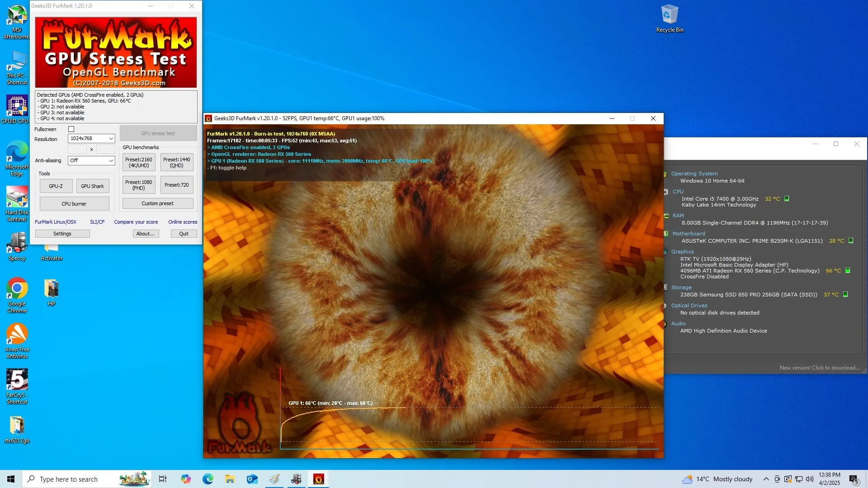Open FurMark Linux/OSX link
This screenshot has width=868, height=488.
tap(56, 222)
